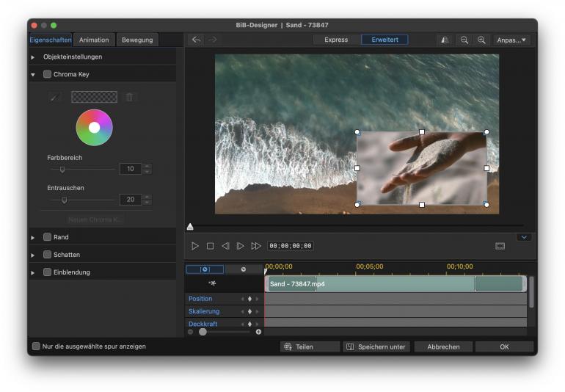Select Express mode
Image resolution: width=565 pixels, height=392 pixels.
click(x=336, y=40)
